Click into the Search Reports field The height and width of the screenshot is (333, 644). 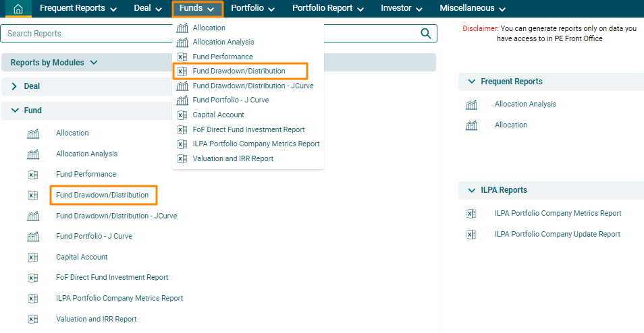203,34
